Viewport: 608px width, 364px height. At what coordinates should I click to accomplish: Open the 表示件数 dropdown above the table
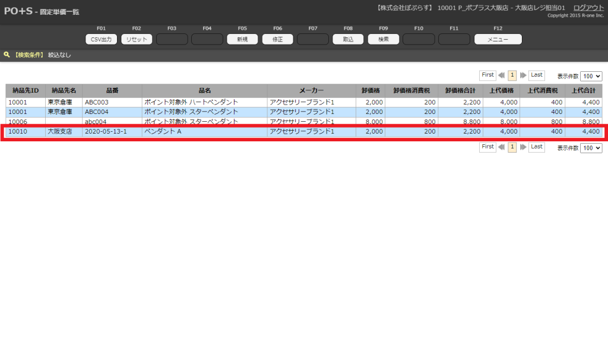pos(591,76)
